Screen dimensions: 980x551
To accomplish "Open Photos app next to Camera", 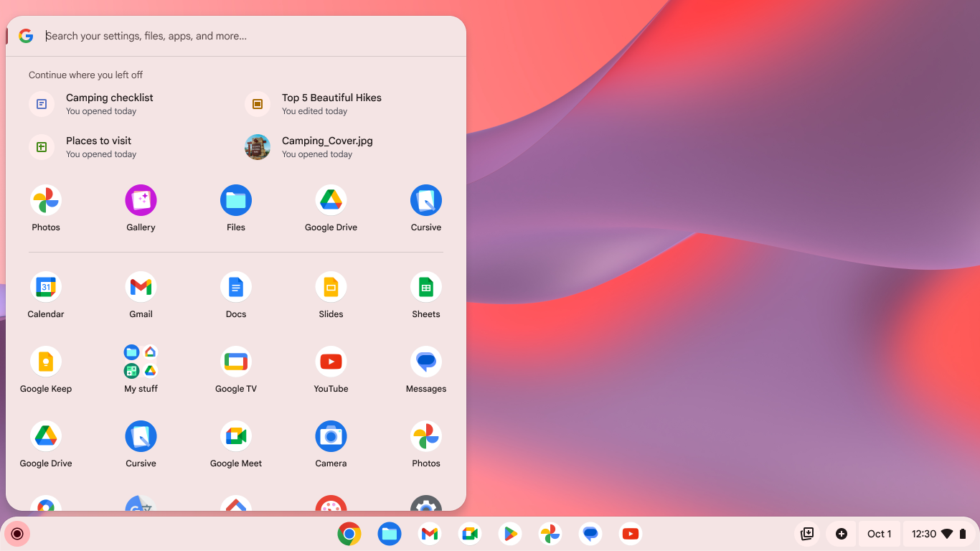I will pos(426,436).
